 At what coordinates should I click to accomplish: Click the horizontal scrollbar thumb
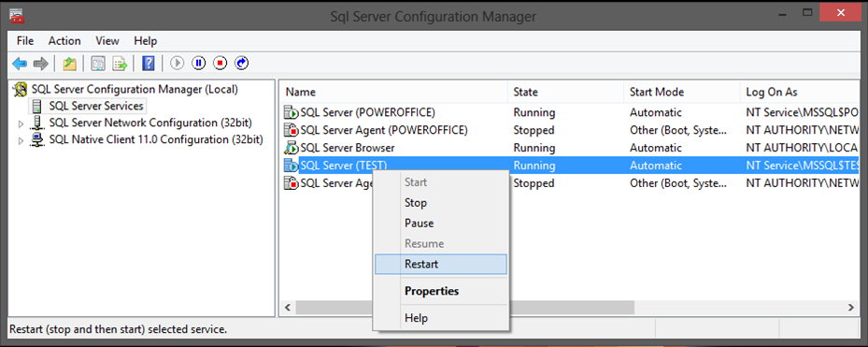tap(464, 307)
